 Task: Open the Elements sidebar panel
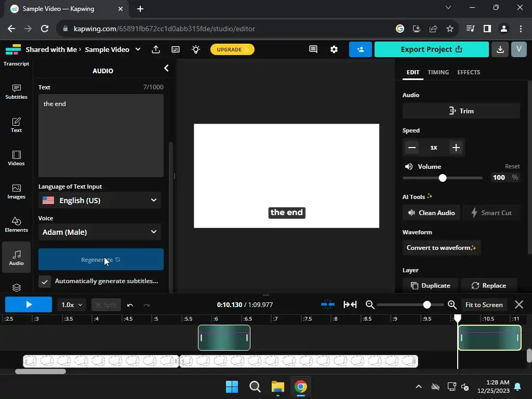pyautogui.click(x=16, y=224)
